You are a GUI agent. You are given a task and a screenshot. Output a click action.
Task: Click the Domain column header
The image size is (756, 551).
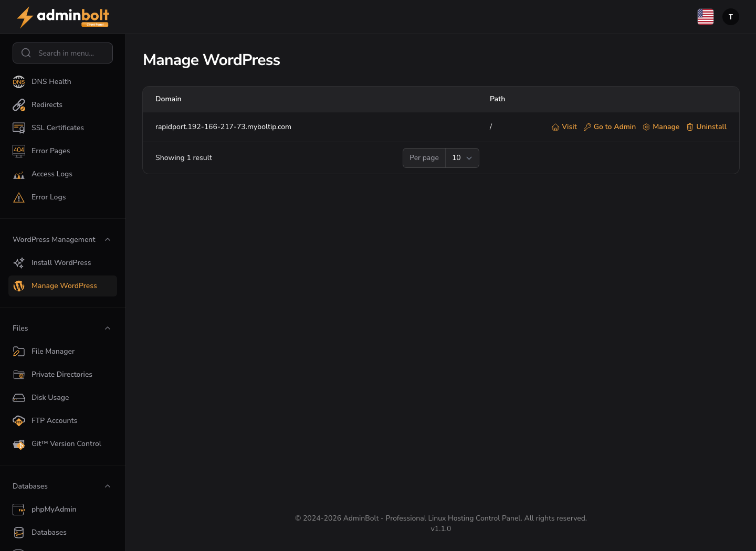(169, 99)
